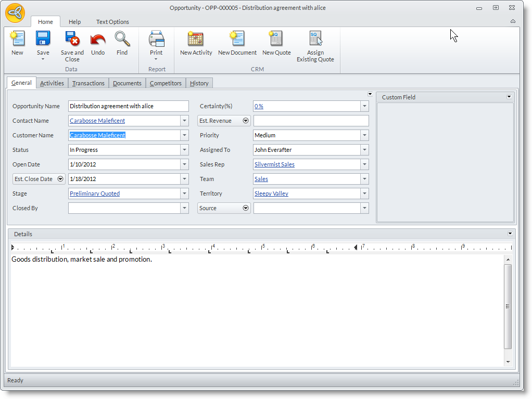Image resolution: width=532 pixels, height=399 pixels.
Task: Open the Status dropdown
Action: [184, 150]
